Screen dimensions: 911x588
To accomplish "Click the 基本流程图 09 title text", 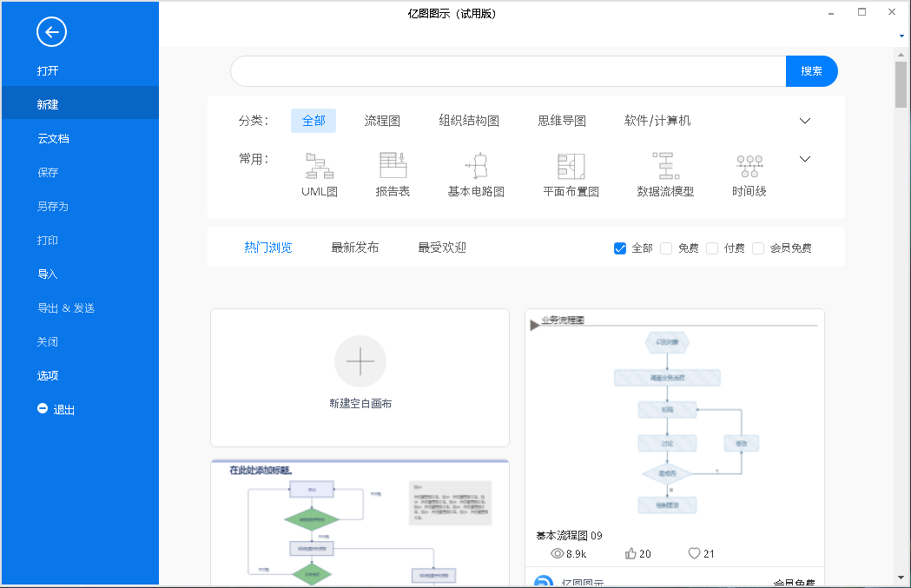I will coord(569,535).
